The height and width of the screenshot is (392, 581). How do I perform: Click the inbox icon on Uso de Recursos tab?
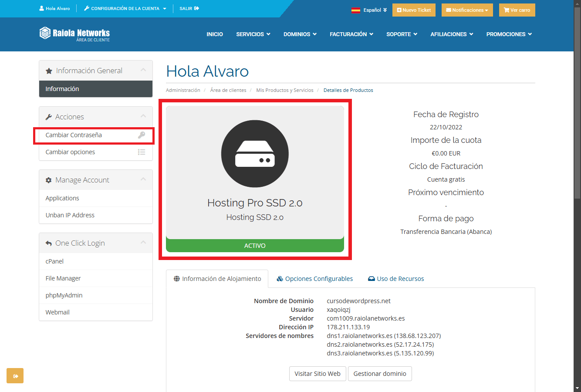pyautogui.click(x=372, y=279)
